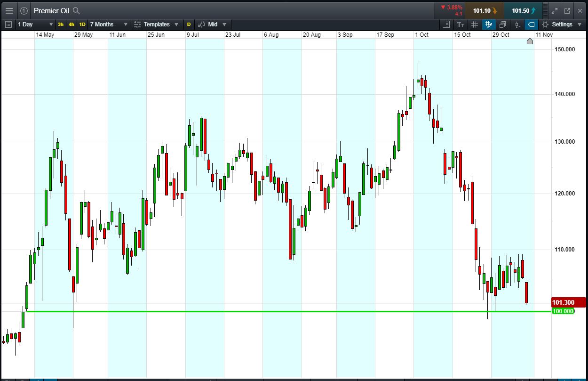Toggle the scale alignment lines icon
The height and width of the screenshot is (381, 588).
pos(446,24)
